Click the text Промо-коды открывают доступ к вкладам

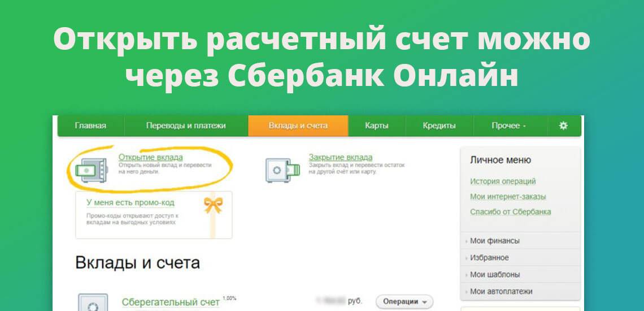[x=132, y=219]
